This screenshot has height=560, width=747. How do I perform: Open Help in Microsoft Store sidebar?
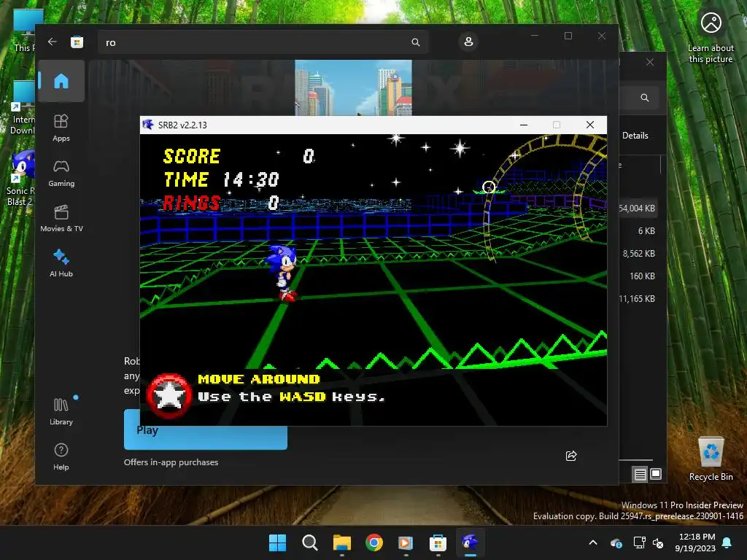(61, 456)
